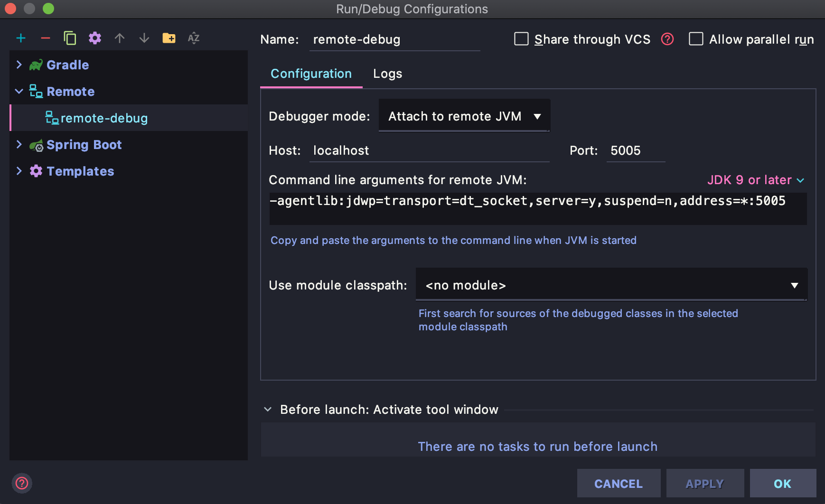Screen dimensions: 825x504
Task: Click inside the Port field
Action: coord(636,150)
